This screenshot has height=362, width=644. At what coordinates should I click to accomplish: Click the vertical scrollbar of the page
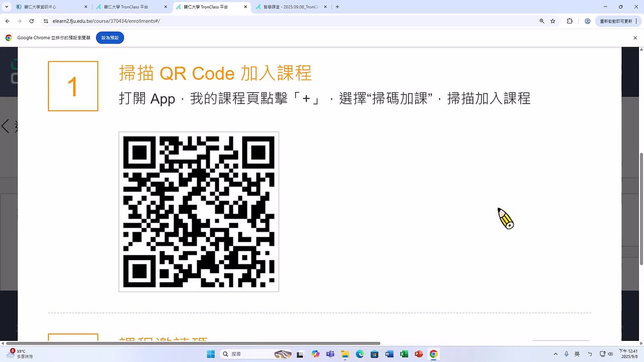[641, 208]
